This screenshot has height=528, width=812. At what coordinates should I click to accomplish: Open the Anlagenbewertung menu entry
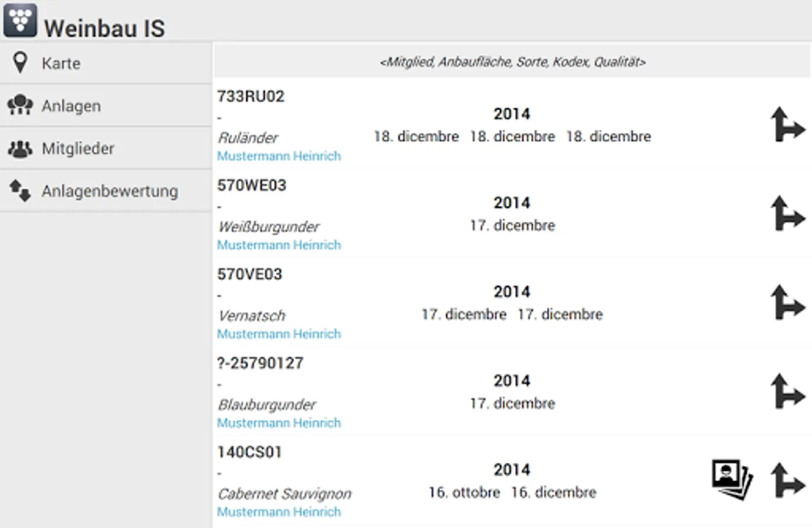point(106,191)
